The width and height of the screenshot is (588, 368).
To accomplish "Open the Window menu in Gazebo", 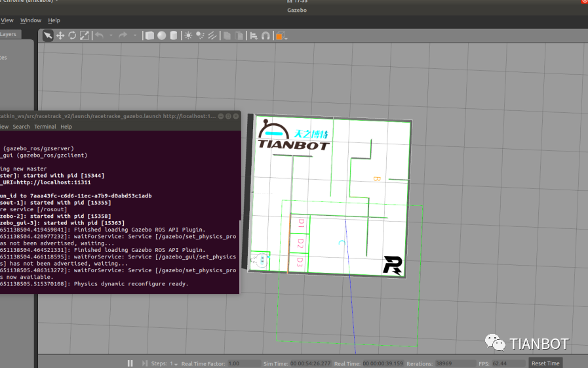I will coord(31,20).
